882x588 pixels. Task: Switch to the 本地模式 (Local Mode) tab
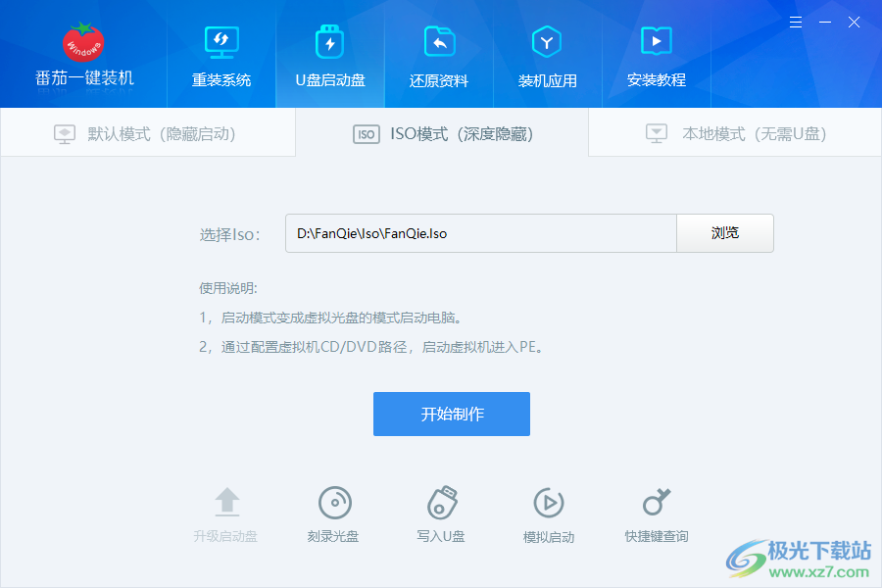(735, 134)
